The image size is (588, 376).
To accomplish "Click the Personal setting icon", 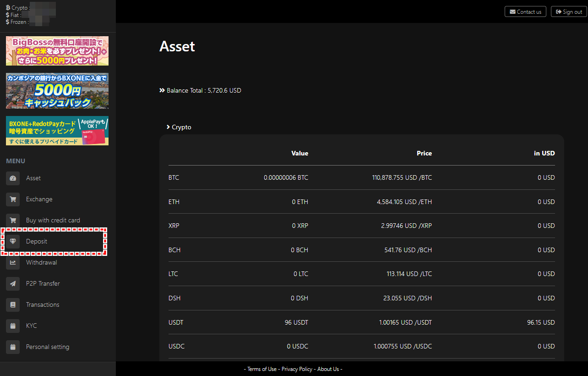I will 13,347.
